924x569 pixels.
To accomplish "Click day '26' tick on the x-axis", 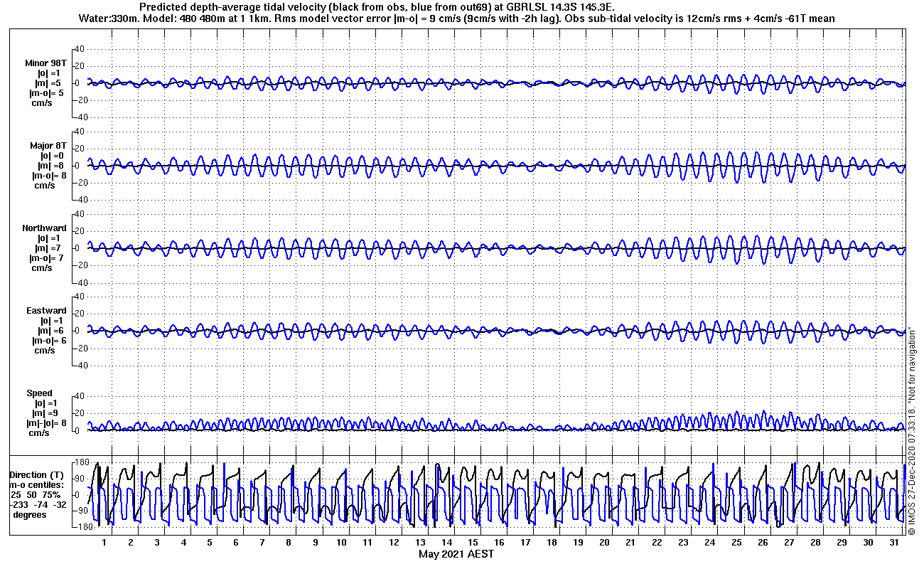I will [x=762, y=542].
